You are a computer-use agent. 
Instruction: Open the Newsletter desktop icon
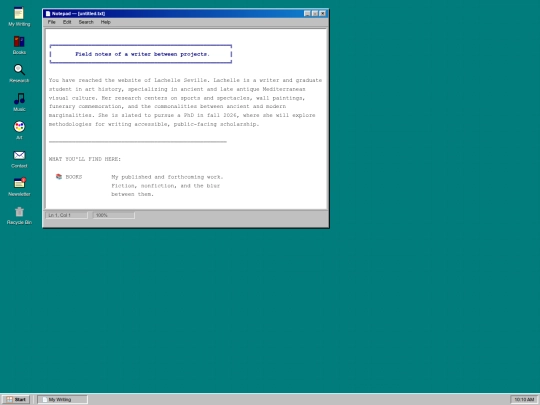click(x=19, y=187)
